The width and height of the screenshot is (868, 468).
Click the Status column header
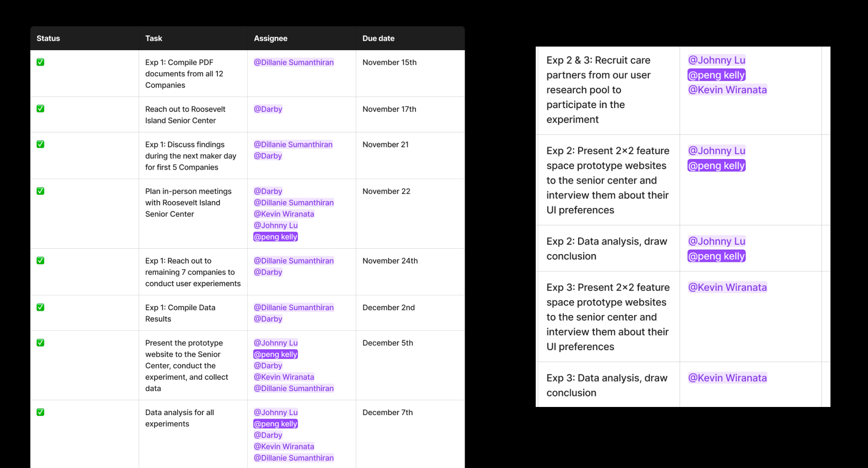coord(48,38)
